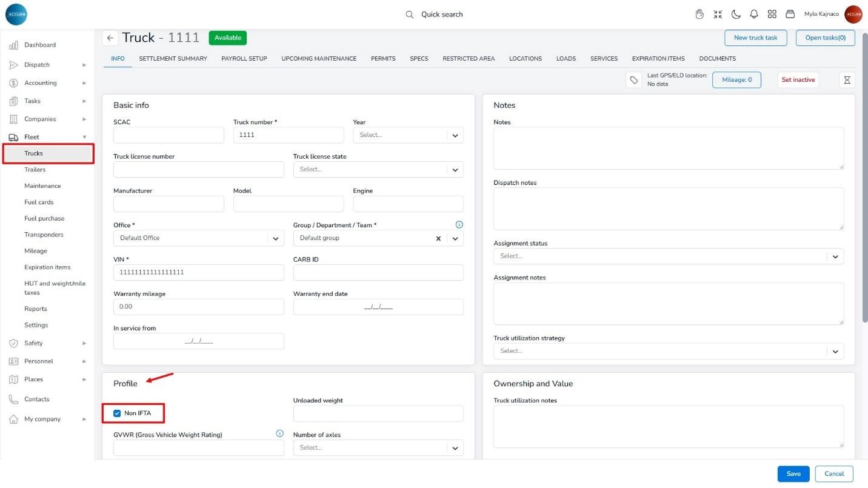Click the back arrow next to Truck title
Screen dimensions: 868x488
[x=110, y=38]
